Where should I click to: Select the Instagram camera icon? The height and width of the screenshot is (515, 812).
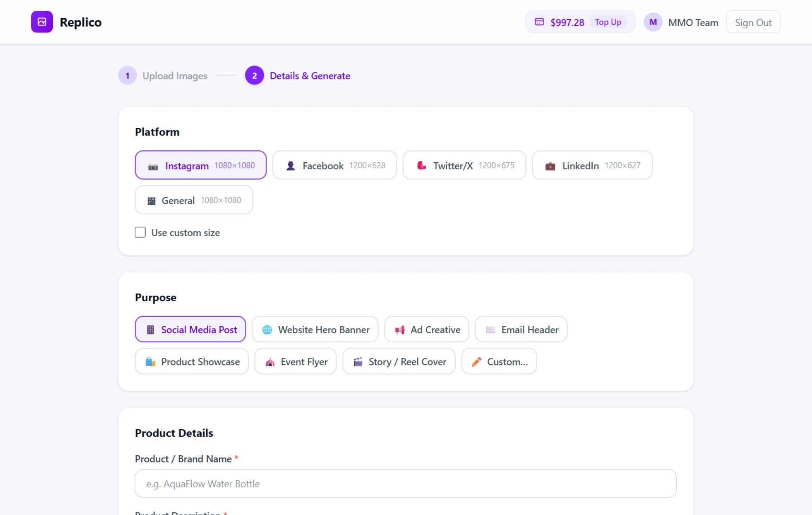[153, 166]
